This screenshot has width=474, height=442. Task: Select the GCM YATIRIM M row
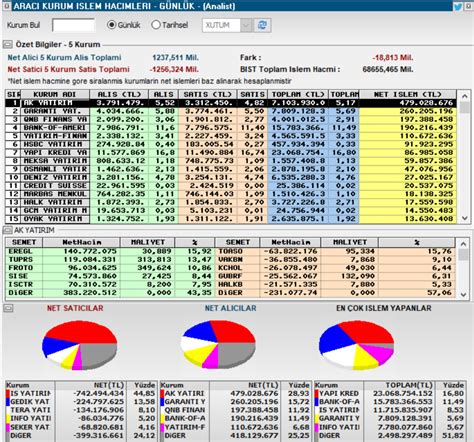tap(231, 211)
